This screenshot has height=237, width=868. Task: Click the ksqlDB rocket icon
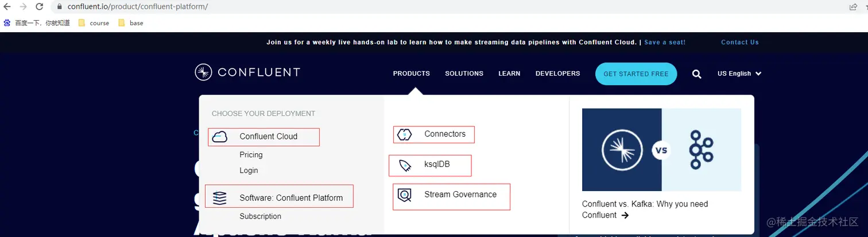[405, 166]
